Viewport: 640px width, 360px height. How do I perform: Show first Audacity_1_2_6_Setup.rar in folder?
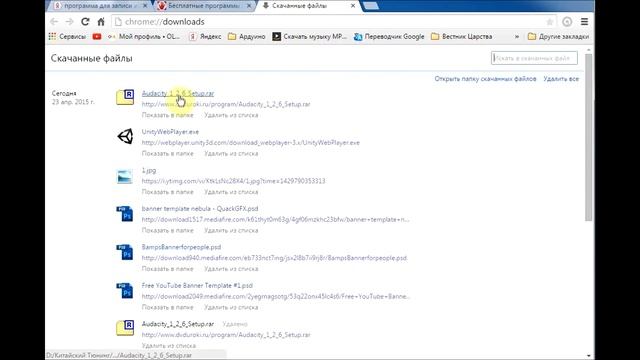tap(167, 115)
